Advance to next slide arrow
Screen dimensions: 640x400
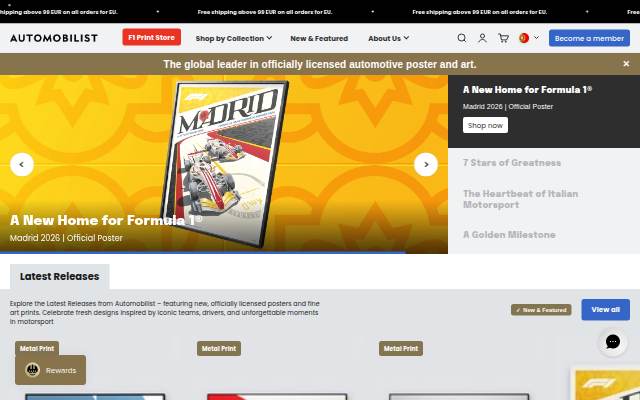pos(426,164)
